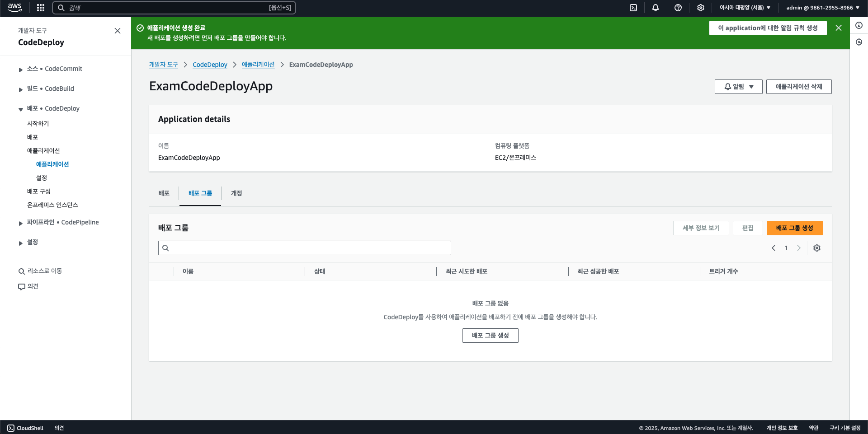Image resolution: width=868 pixels, height=434 pixels.
Task: Close the developer tools side navigation
Action: tap(118, 31)
